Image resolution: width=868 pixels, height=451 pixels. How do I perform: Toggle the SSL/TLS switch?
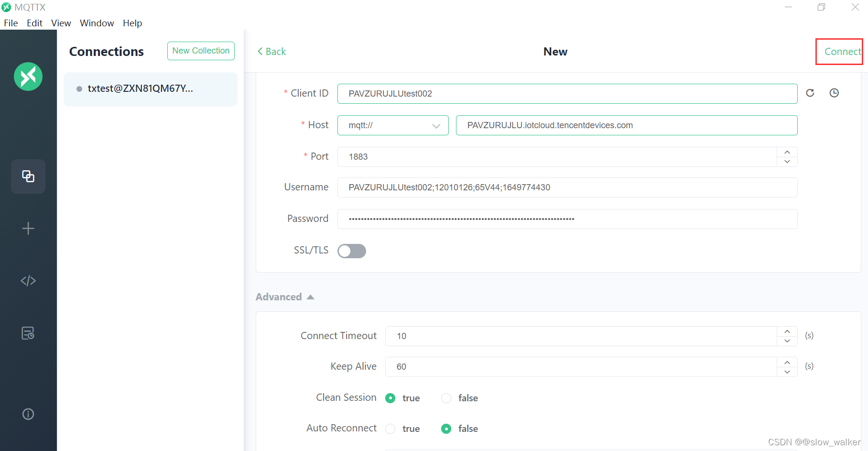352,251
